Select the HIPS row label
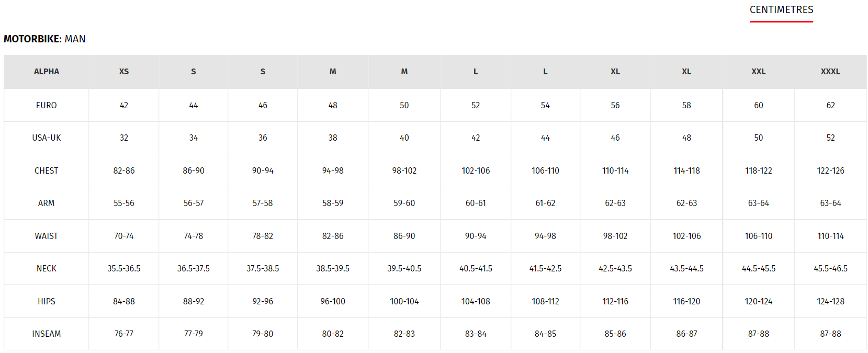 (47, 301)
